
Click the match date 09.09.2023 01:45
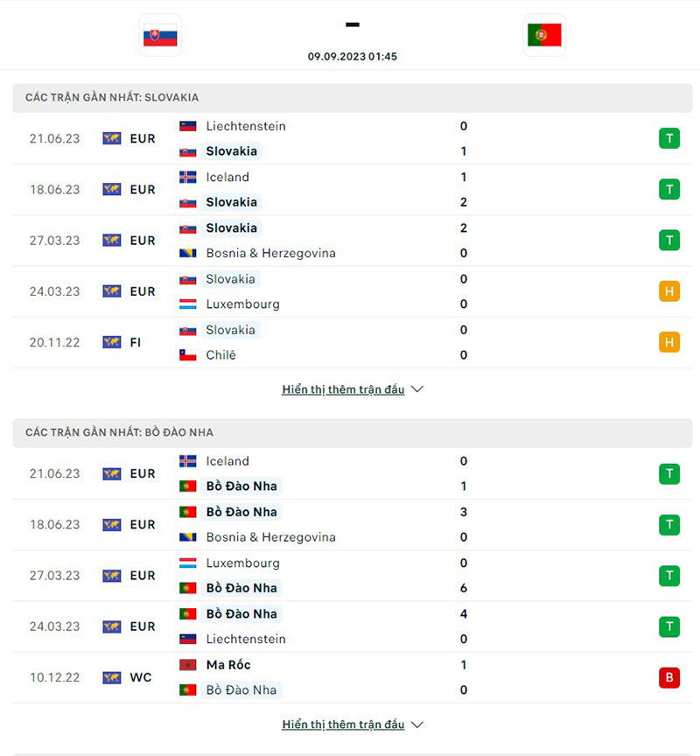pos(353,56)
